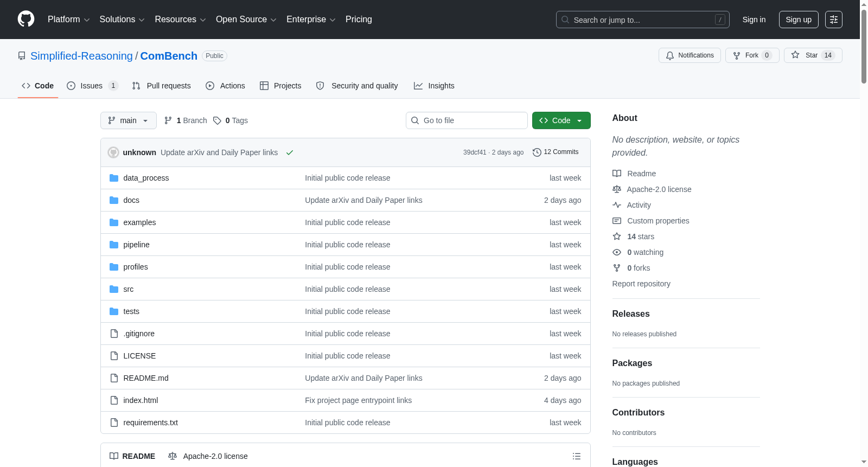The width and height of the screenshot is (868, 467).
Task: Click the tests folder icon
Action: (114, 311)
